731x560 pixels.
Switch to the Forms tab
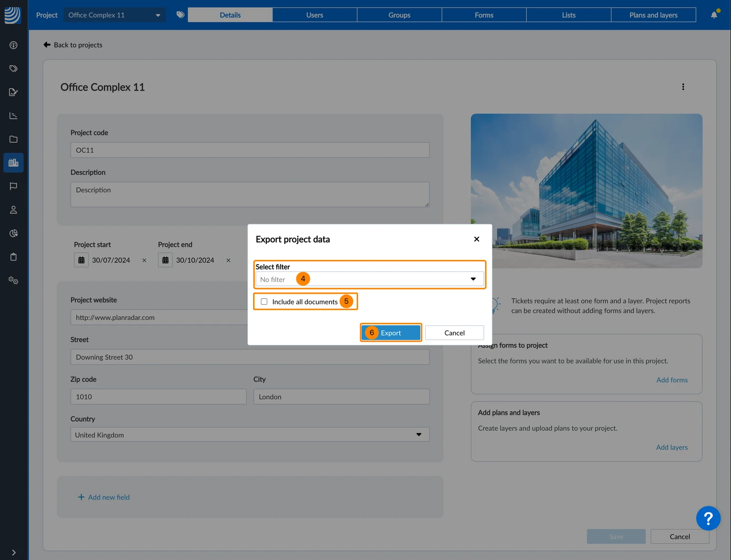(x=484, y=15)
